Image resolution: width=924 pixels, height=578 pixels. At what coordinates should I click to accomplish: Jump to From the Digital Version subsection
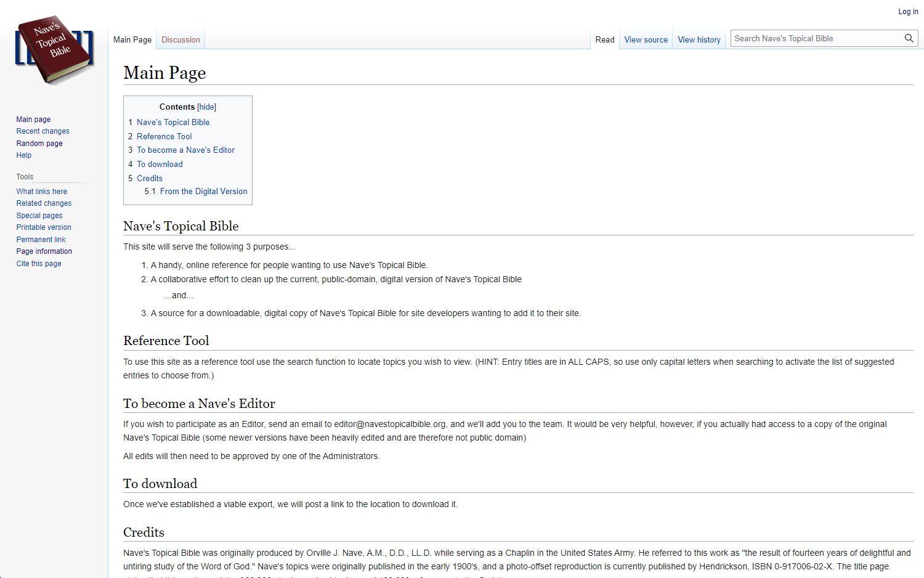coord(203,192)
